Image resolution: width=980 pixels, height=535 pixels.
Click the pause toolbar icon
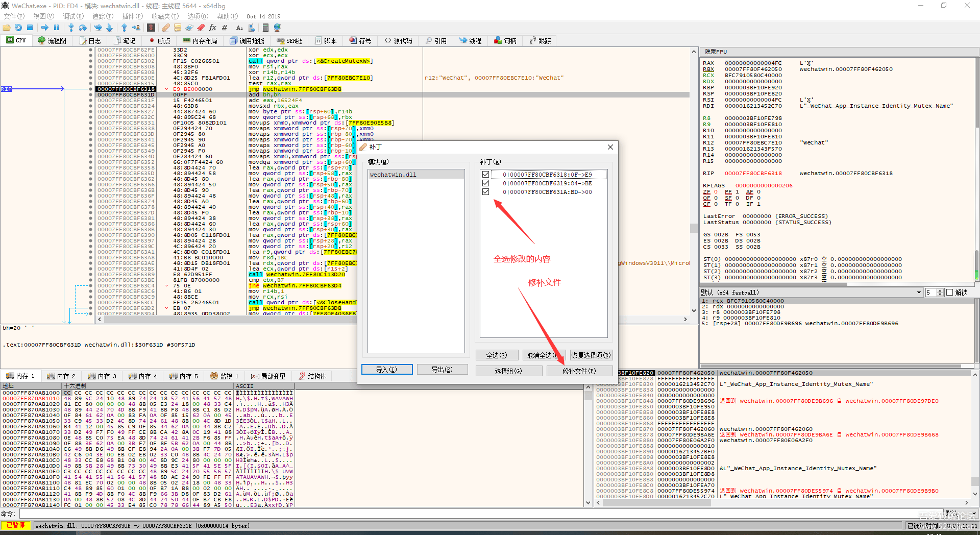(x=56, y=28)
